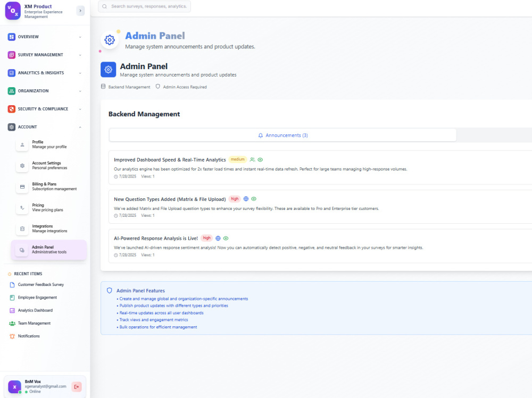Click the BnM Vox user avatar
Image resolution: width=532 pixels, height=398 pixels.
(x=14, y=387)
